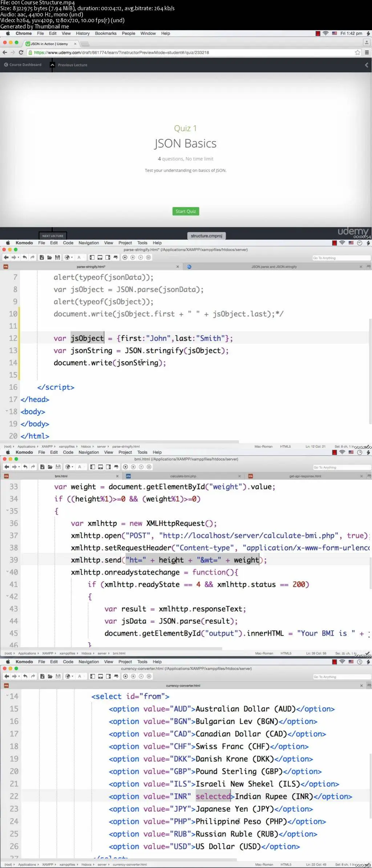Play last macro in parse-stringify Komodo window
Screen dimensions: 372x868
point(141,257)
